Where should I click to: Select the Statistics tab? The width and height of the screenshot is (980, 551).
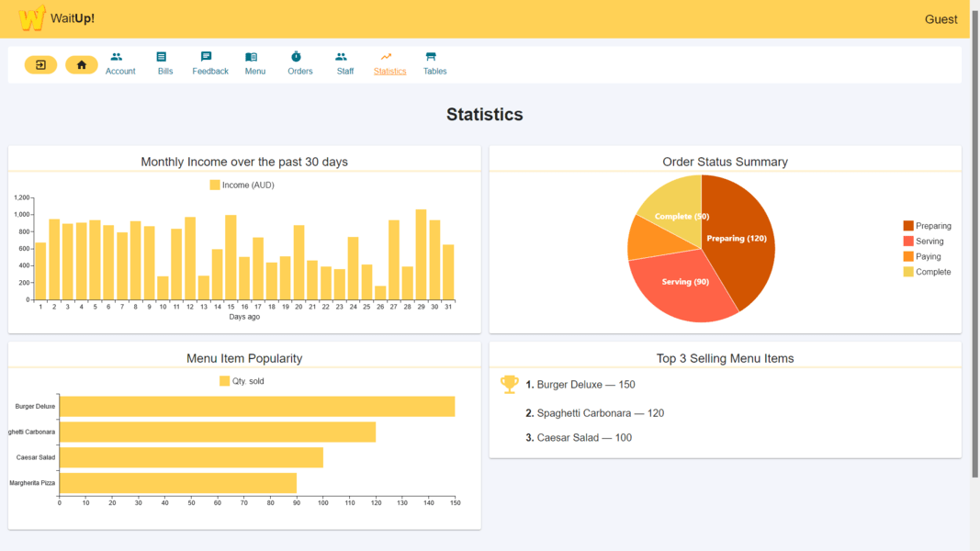coord(389,63)
